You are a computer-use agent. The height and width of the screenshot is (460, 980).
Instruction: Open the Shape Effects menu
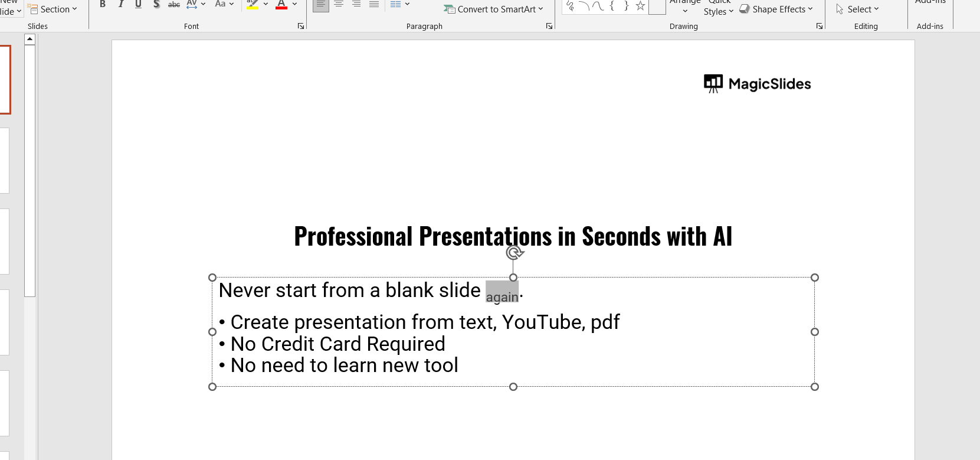[776, 9]
